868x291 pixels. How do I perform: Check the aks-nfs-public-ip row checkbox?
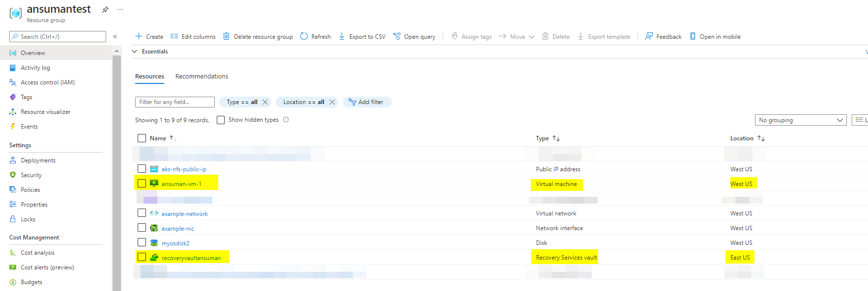coord(142,169)
